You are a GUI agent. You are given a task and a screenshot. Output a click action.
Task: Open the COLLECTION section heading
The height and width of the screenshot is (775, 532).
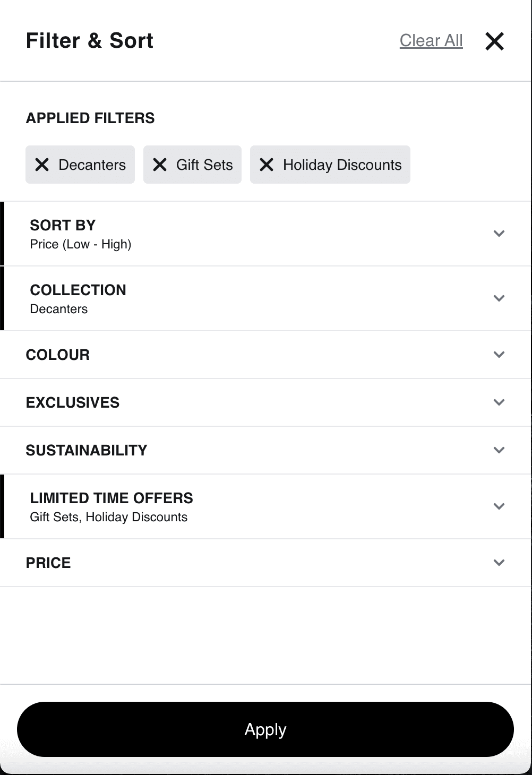[x=78, y=290]
